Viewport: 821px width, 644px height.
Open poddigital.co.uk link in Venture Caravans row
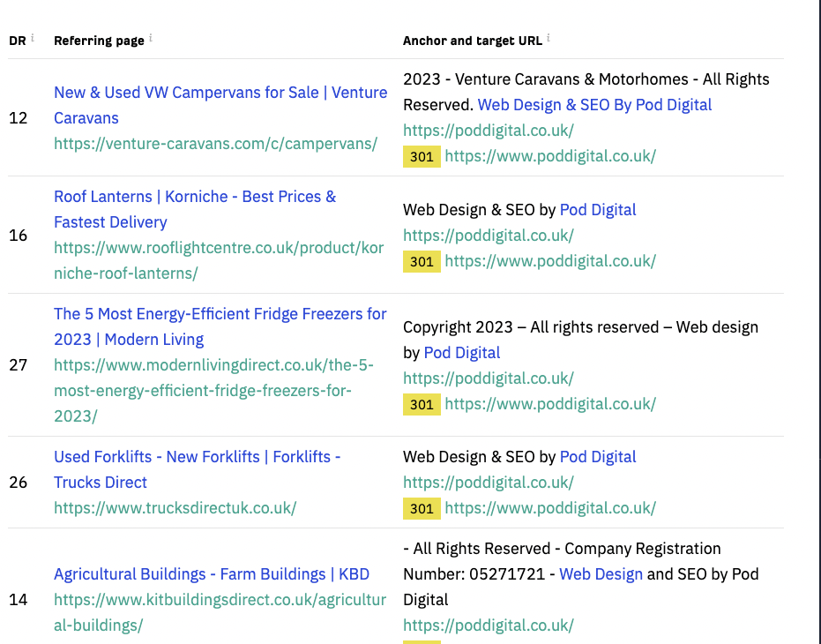(x=489, y=131)
